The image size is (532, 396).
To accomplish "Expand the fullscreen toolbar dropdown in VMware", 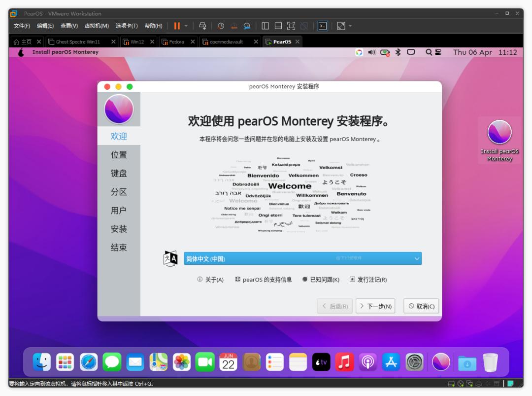I will [351, 25].
